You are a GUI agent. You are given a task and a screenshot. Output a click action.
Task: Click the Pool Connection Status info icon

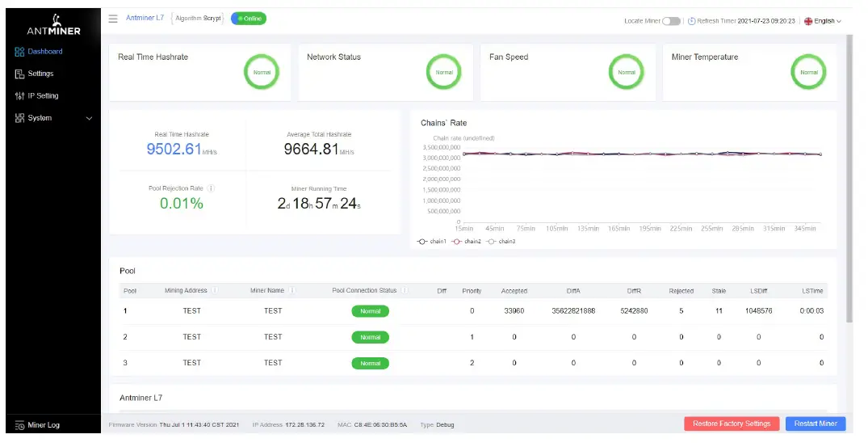click(404, 291)
